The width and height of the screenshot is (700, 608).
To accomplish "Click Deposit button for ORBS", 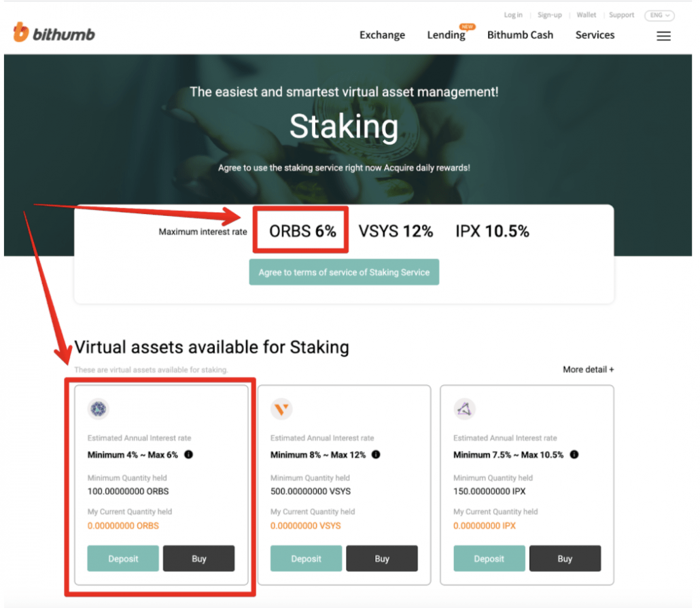I will click(x=123, y=558).
